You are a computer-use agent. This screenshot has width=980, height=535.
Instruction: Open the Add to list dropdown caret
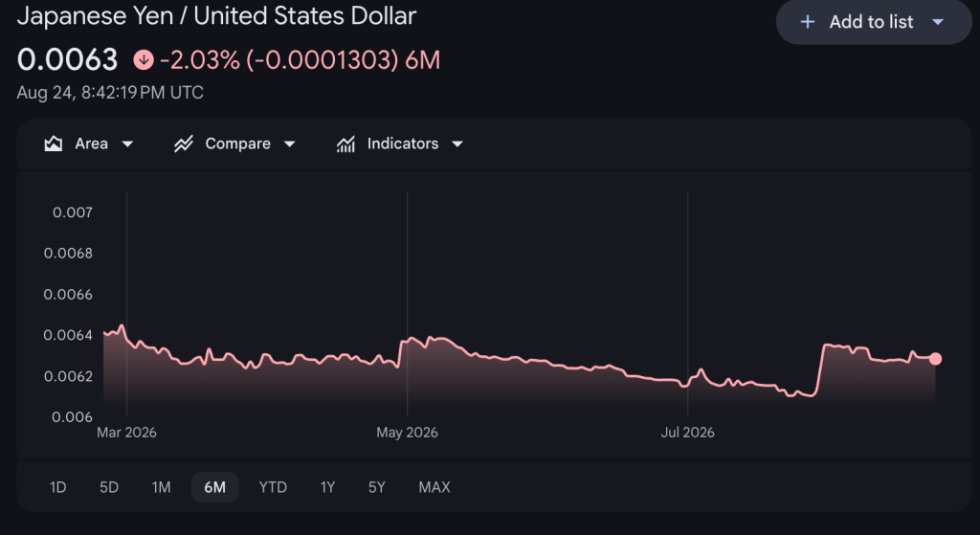(x=938, y=23)
